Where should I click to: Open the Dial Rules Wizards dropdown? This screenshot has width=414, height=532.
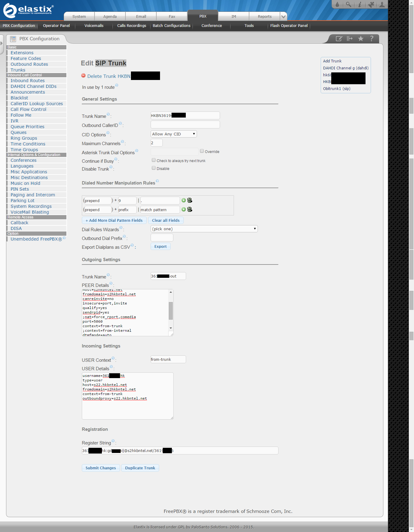coord(204,229)
